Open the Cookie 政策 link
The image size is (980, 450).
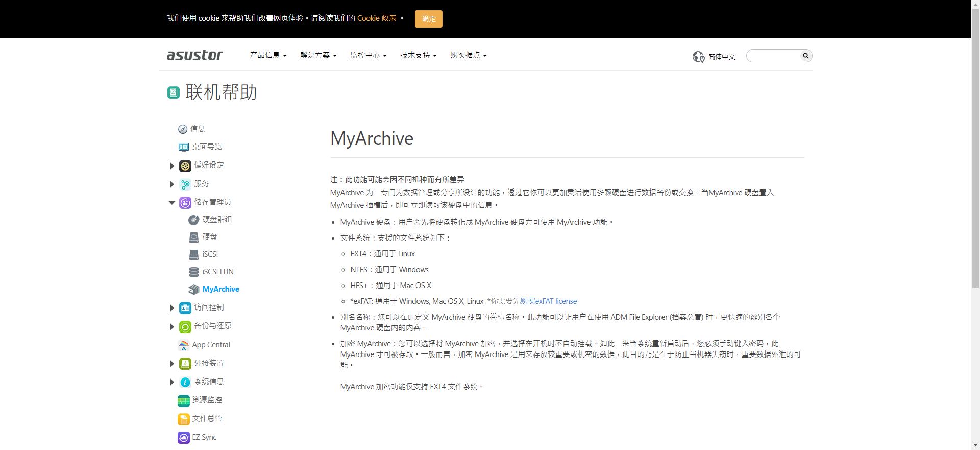377,18
